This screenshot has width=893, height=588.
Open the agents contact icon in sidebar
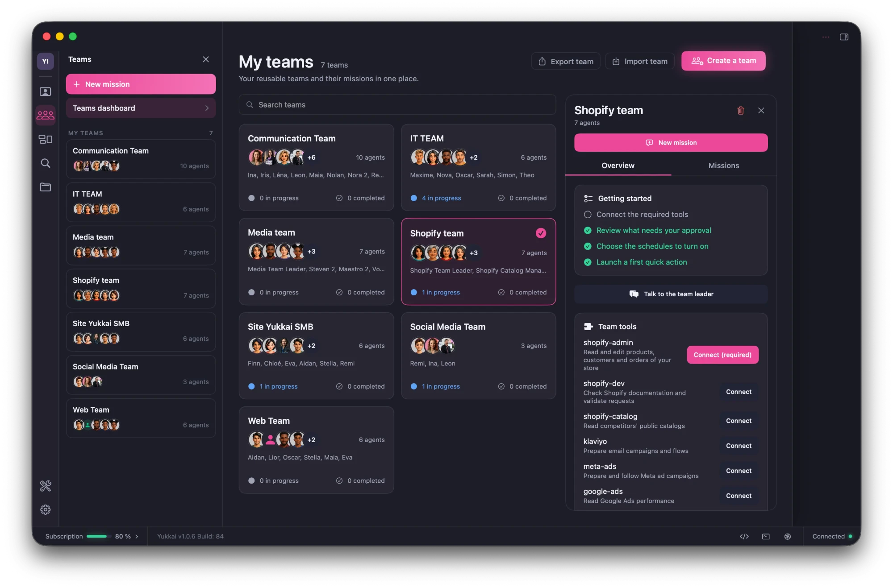pos(46,91)
